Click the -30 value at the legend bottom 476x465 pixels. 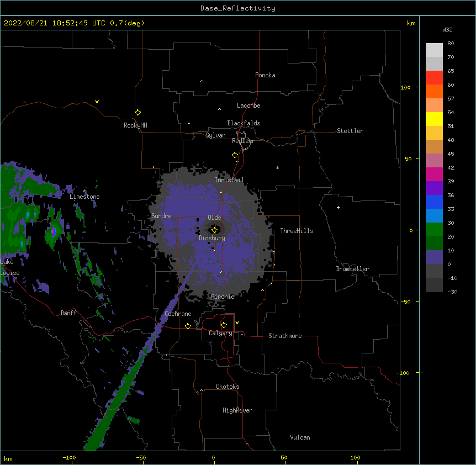click(x=452, y=292)
